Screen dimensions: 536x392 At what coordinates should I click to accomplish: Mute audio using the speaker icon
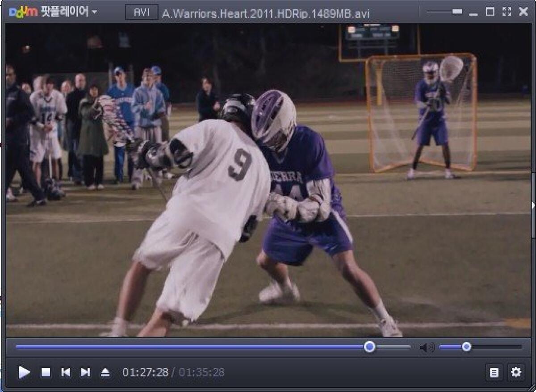(x=426, y=347)
